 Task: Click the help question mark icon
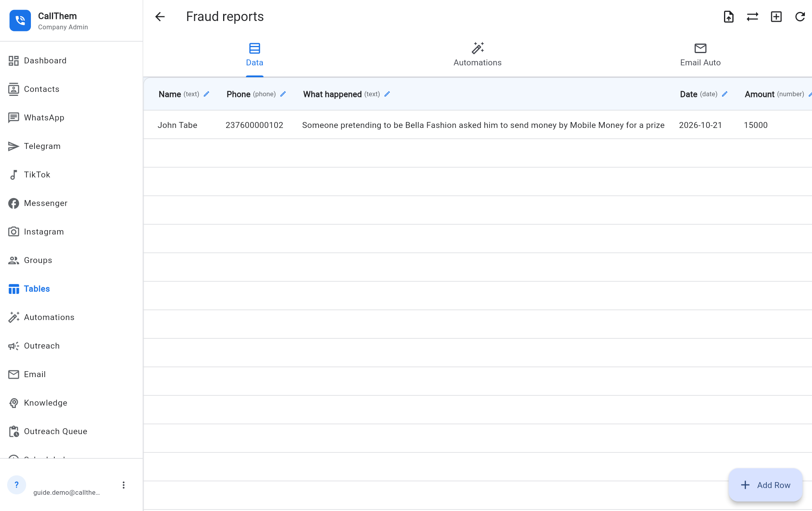pyautogui.click(x=17, y=485)
